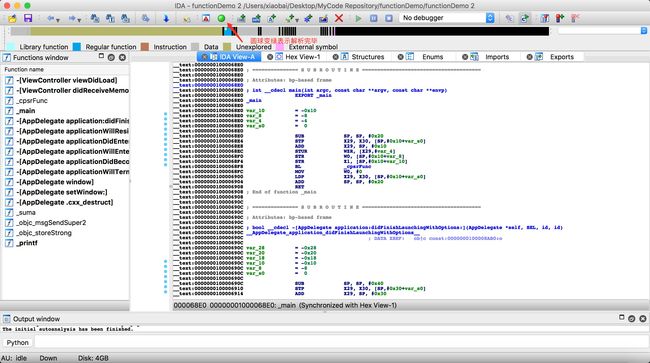Close the Exports tab
Screen dimensions: 650x363
coord(530,57)
